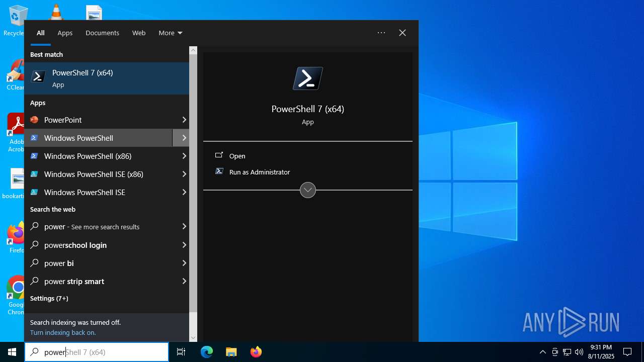Screen dimensions: 644x362
Task: Click the PowerPoint app icon in results
Action: (x=34, y=120)
